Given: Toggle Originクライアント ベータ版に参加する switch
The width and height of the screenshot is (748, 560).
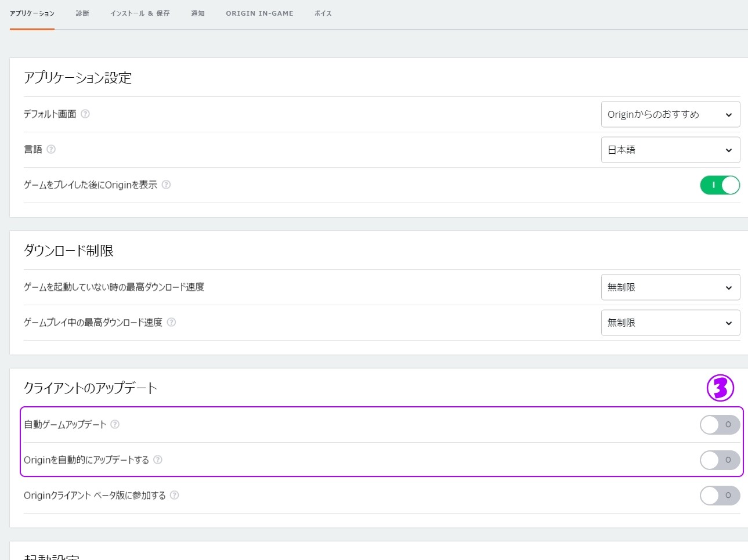Looking at the screenshot, I should point(720,496).
